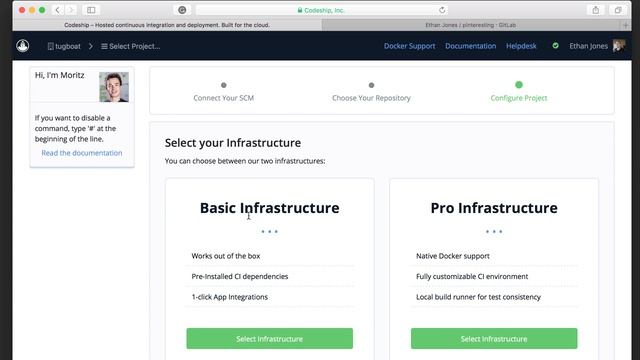The height and width of the screenshot is (360, 640).
Task: Toggle the Safari sidebar button
Action: (91, 10)
